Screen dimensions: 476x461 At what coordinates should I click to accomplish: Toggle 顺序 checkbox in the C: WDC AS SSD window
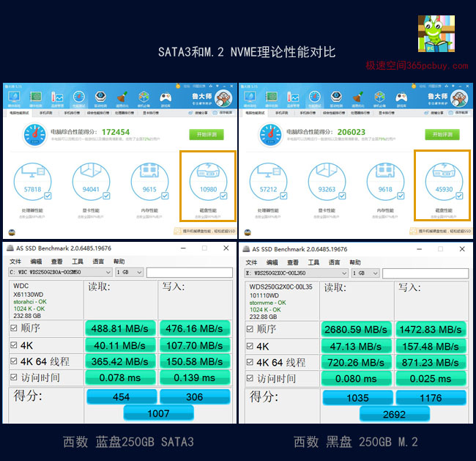coord(14,328)
